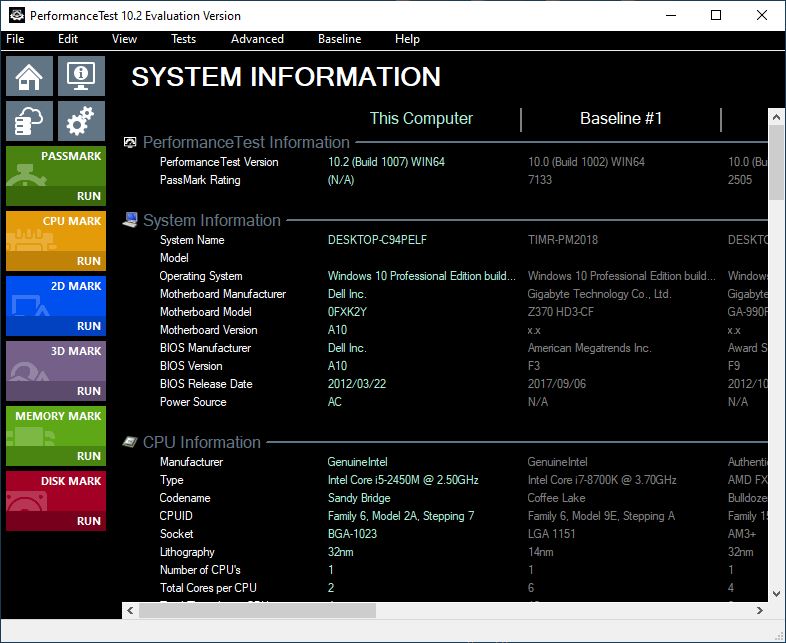Open the File menu
This screenshot has height=643, width=786.
15,39
